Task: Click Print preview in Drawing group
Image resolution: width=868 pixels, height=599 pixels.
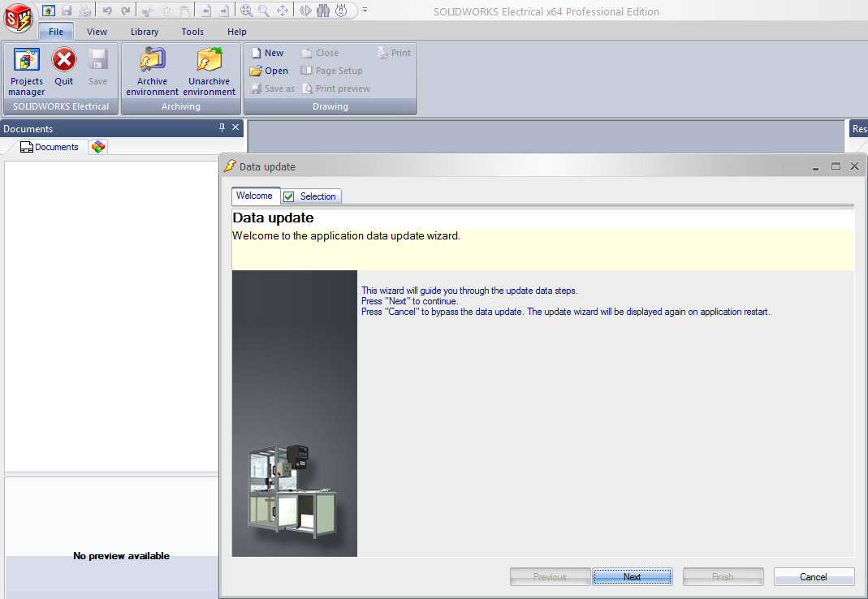Action: point(336,88)
